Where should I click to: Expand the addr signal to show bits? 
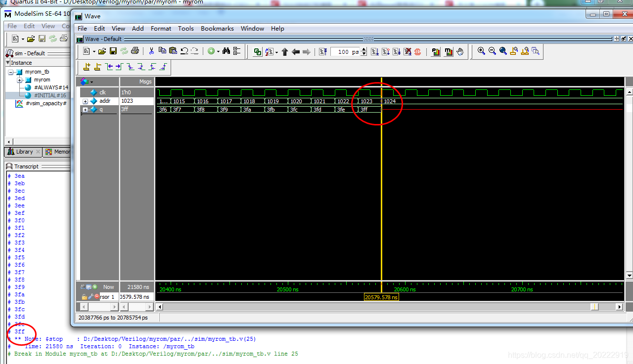tap(85, 101)
